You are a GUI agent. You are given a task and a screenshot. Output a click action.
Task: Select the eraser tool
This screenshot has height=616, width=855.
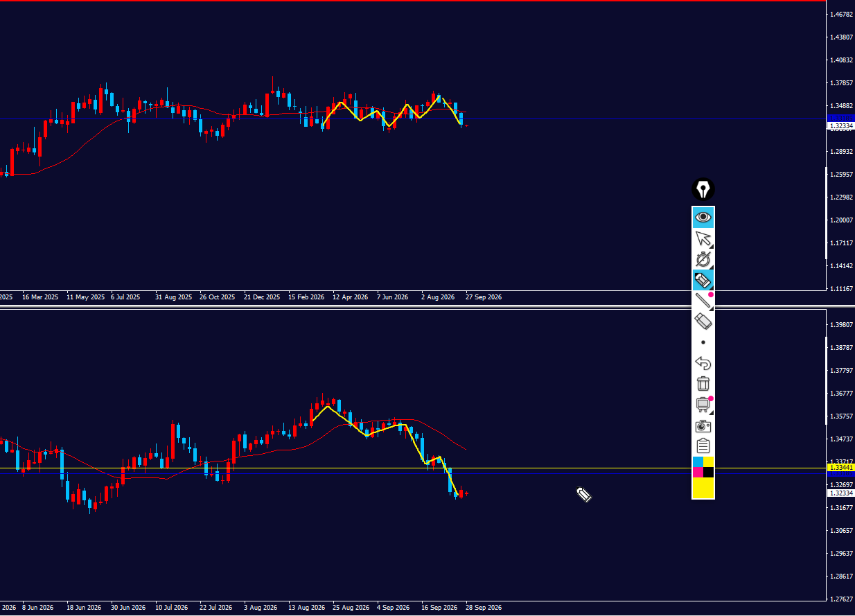click(x=703, y=321)
